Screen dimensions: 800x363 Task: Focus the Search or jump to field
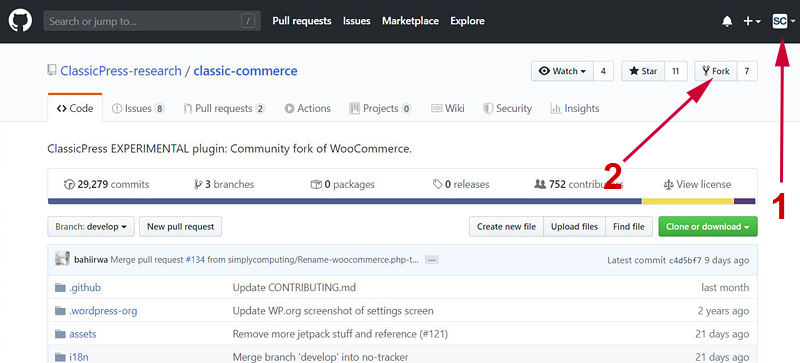152,21
